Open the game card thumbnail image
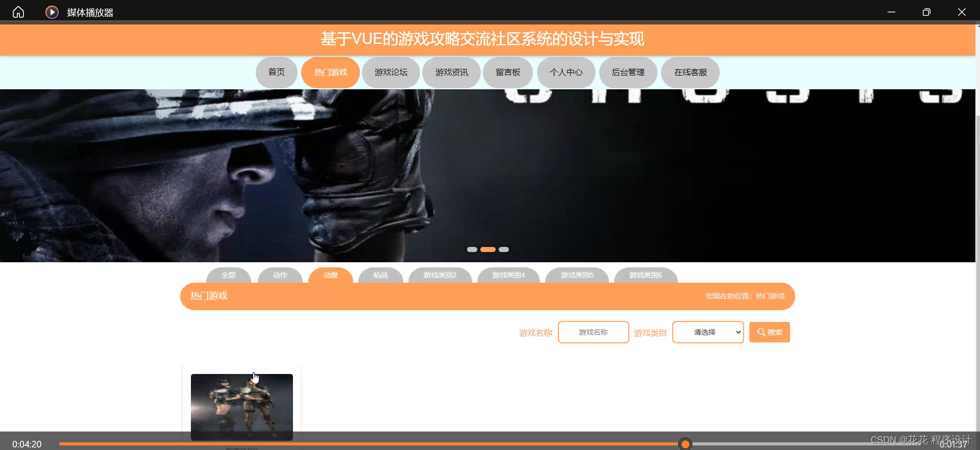 point(242,407)
